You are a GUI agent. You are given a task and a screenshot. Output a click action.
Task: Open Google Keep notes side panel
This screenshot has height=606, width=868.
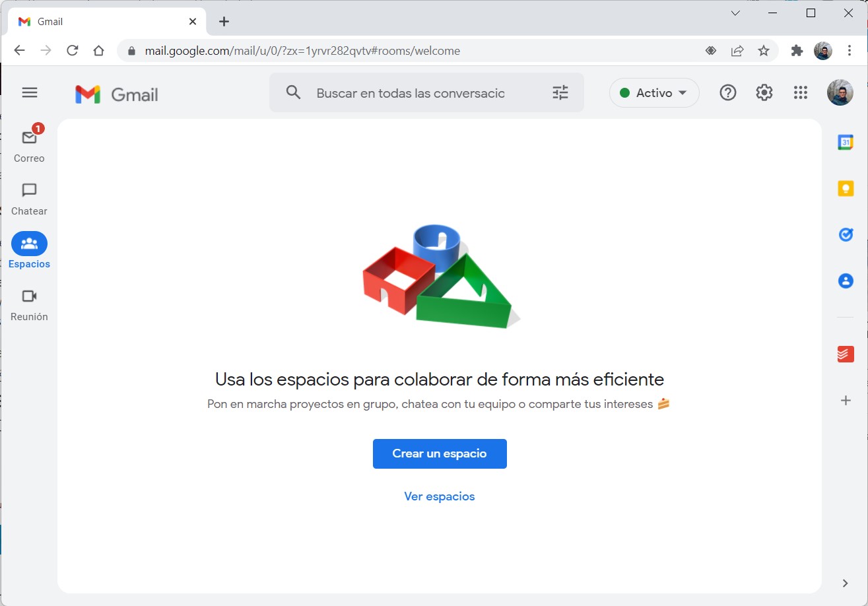(x=846, y=188)
